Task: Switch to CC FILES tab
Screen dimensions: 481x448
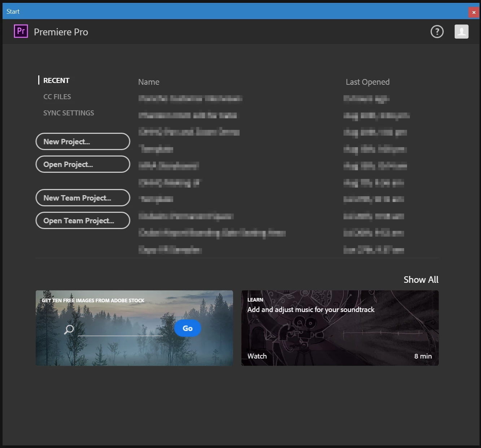Action: pos(57,97)
